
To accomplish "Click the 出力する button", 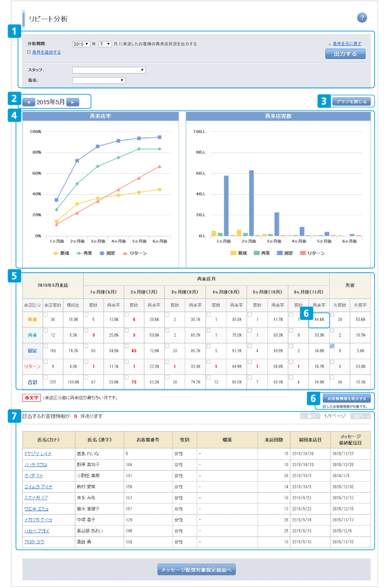I will tap(345, 54).
